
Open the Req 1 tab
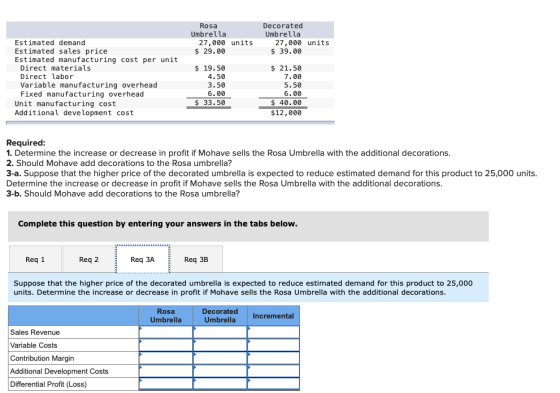pyautogui.click(x=35, y=259)
